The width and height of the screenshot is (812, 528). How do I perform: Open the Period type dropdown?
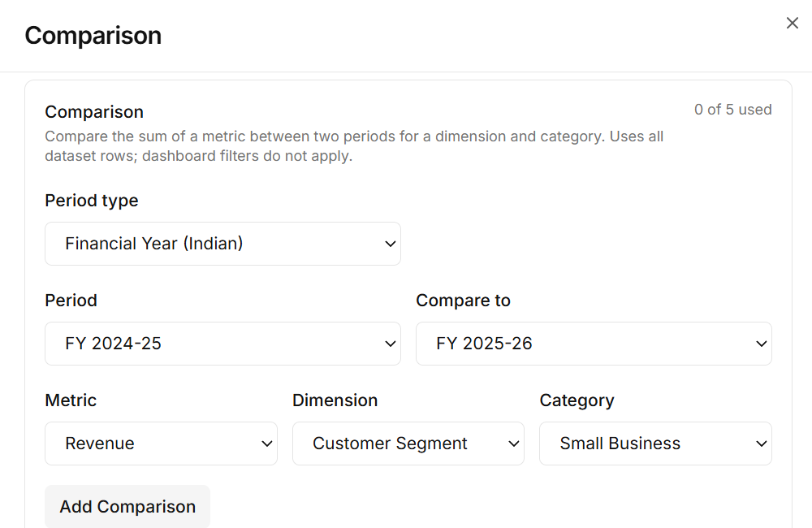[222, 244]
